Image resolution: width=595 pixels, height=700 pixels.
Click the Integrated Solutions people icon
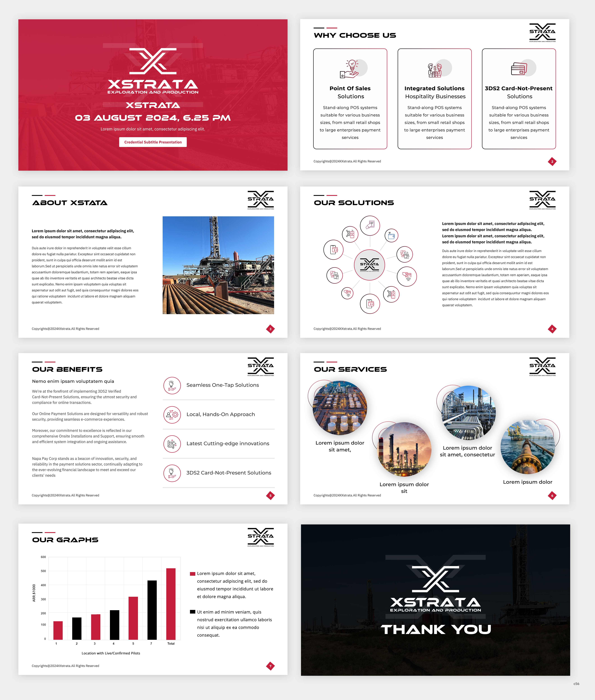434,70
